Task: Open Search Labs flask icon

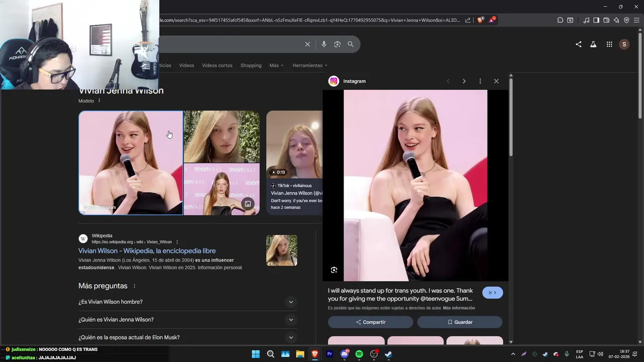Action: click(593, 44)
